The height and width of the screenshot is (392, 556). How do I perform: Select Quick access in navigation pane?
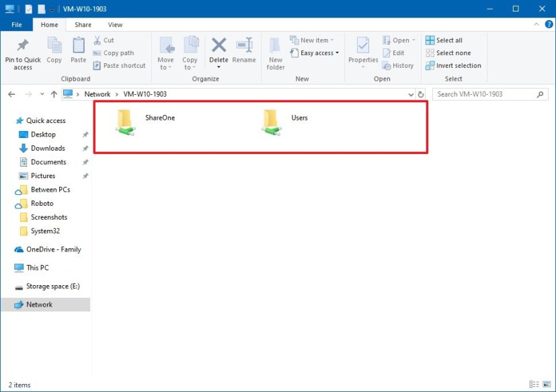pyautogui.click(x=40, y=120)
